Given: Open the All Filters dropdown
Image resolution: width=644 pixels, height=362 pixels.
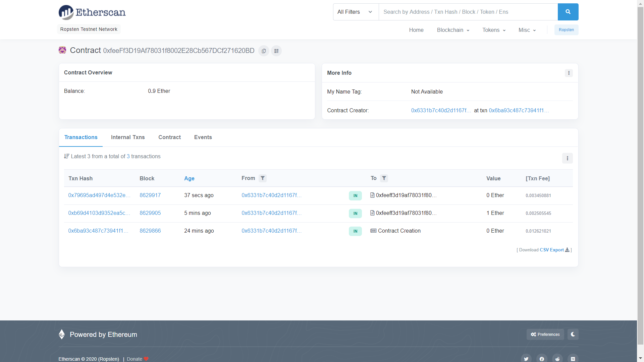Looking at the screenshot, I should [x=356, y=12].
